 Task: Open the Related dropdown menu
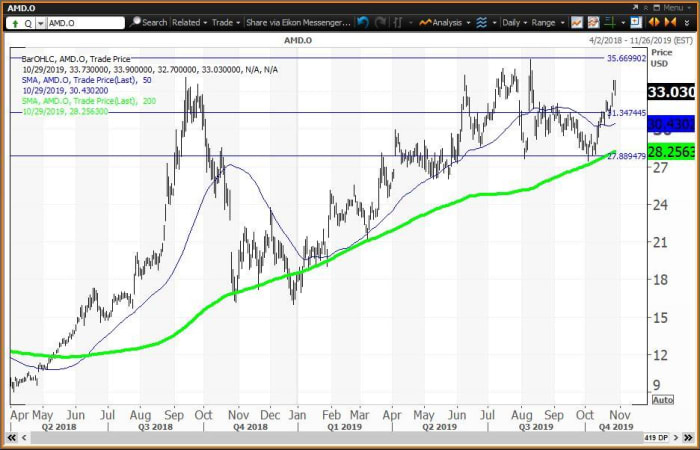pos(190,22)
